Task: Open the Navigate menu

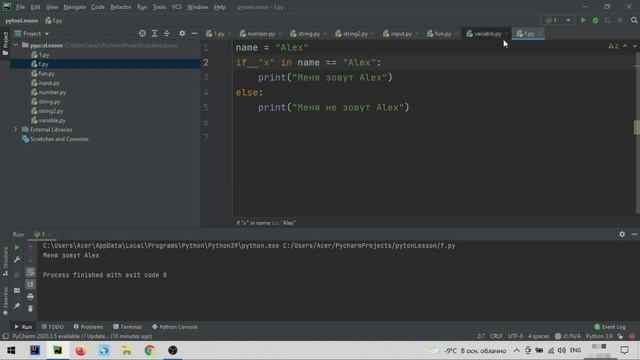Action: (x=75, y=7)
